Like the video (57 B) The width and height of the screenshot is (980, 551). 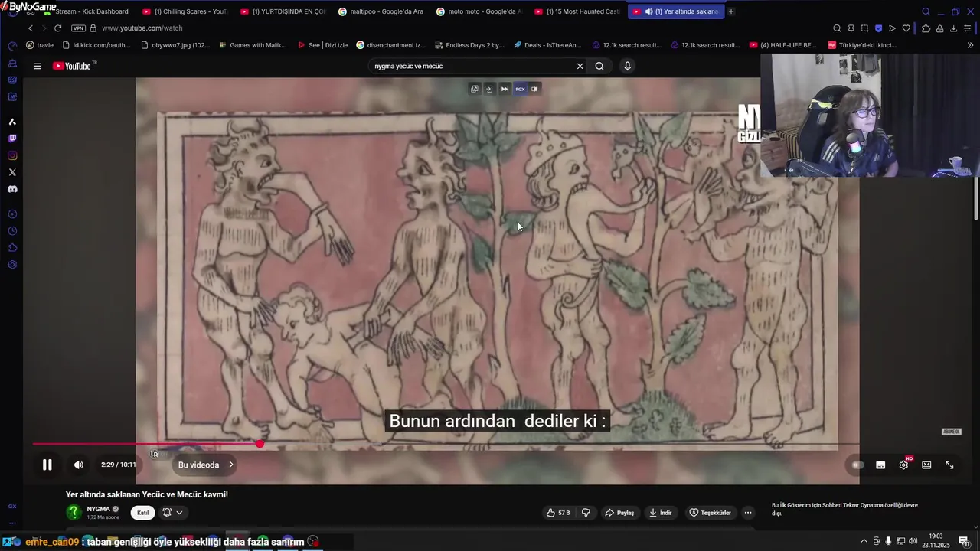pyautogui.click(x=558, y=513)
